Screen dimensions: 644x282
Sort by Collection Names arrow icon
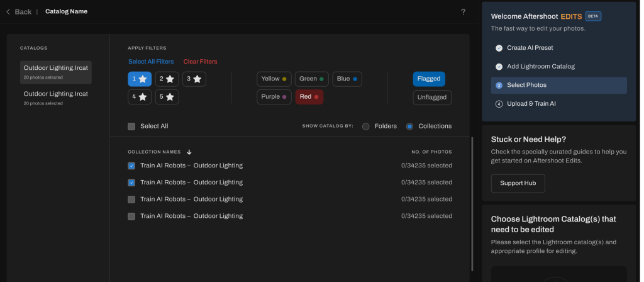189,152
